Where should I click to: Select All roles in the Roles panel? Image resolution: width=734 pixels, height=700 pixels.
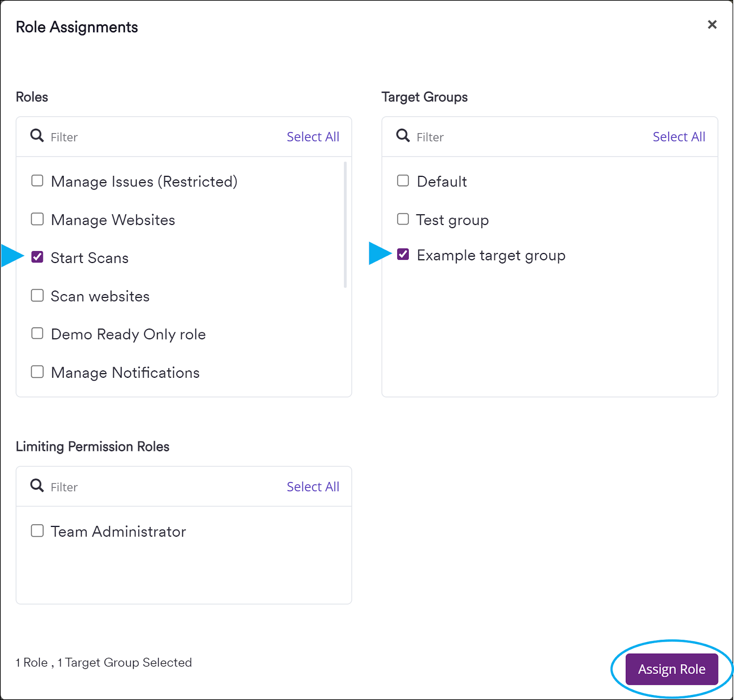[x=313, y=136]
